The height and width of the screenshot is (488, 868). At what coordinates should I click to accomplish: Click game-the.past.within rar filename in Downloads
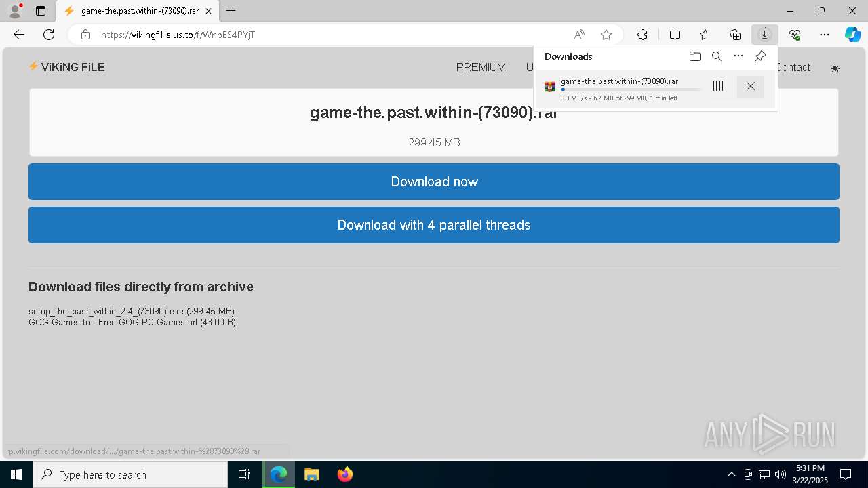619,81
